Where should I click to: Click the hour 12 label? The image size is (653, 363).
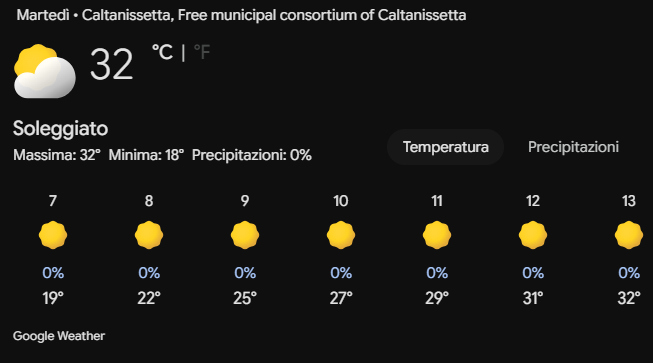pyautogui.click(x=533, y=201)
